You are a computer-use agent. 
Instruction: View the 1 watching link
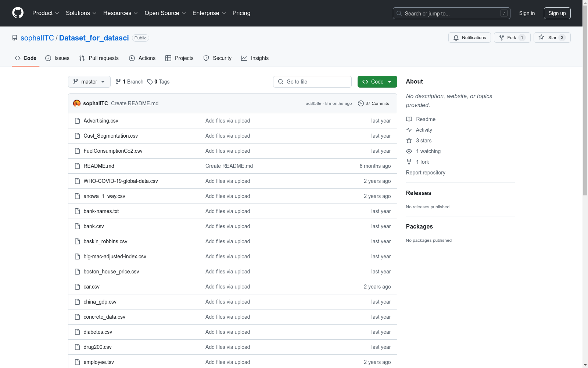pyautogui.click(x=423, y=151)
